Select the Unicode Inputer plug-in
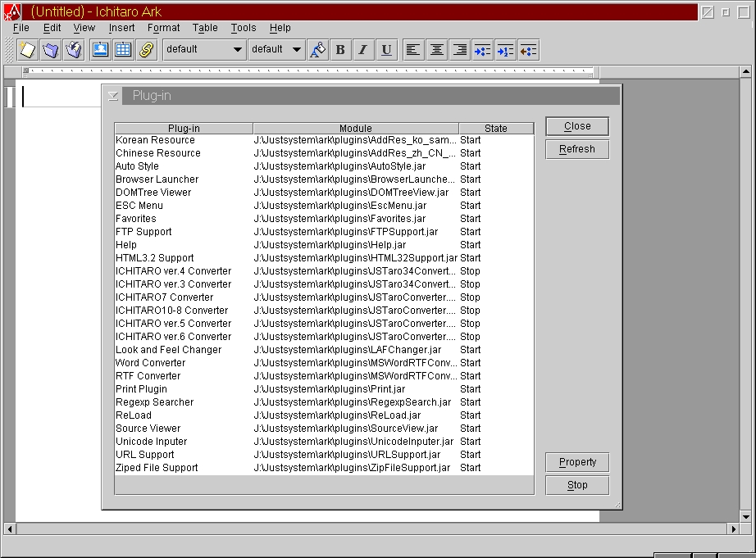 click(x=324, y=442)
